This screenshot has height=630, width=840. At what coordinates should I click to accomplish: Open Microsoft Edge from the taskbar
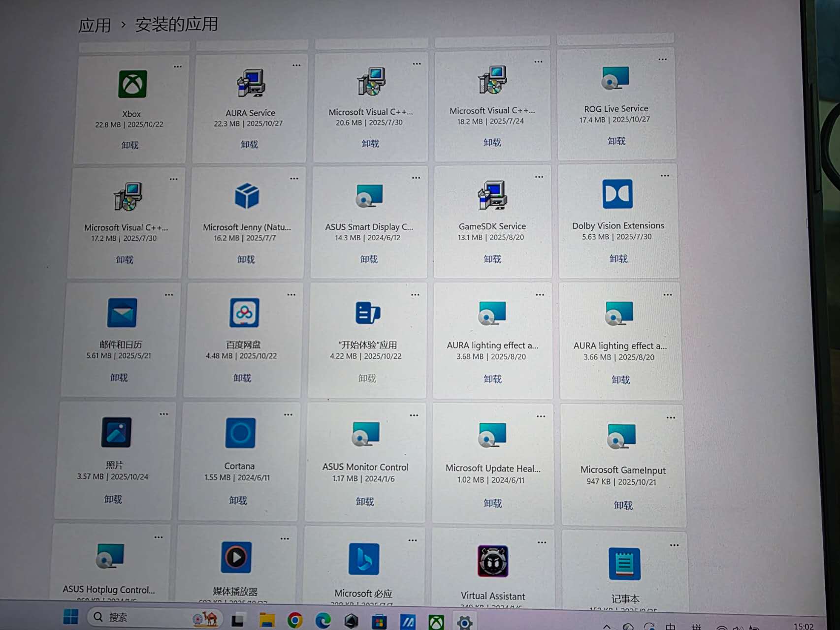click(x=323, y=621)
